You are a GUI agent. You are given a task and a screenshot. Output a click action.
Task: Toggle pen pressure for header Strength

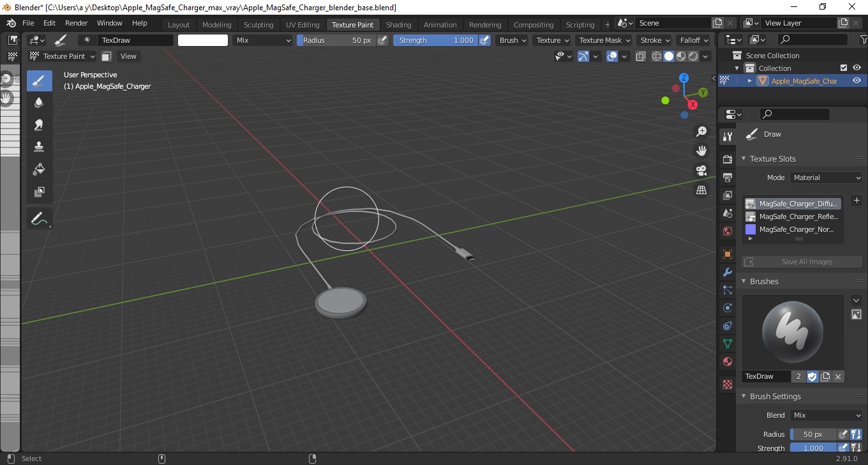pos(485,40)
